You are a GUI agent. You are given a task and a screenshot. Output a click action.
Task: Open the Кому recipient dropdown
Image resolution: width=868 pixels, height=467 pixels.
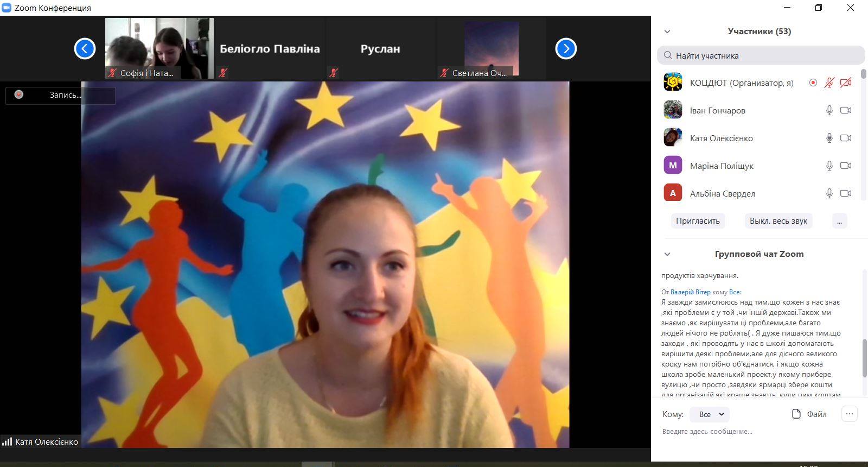tap(710, 414)
